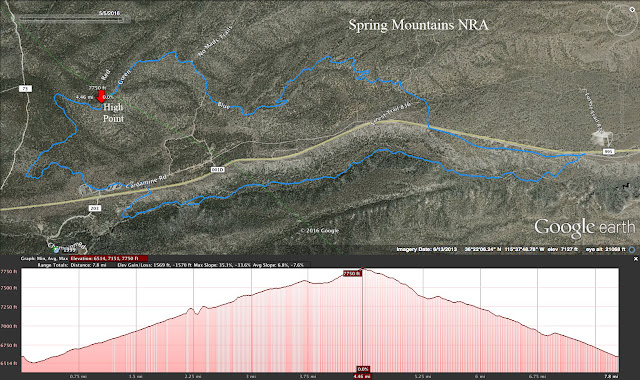Click the streaming status circle icon

[x=632, y=249]
